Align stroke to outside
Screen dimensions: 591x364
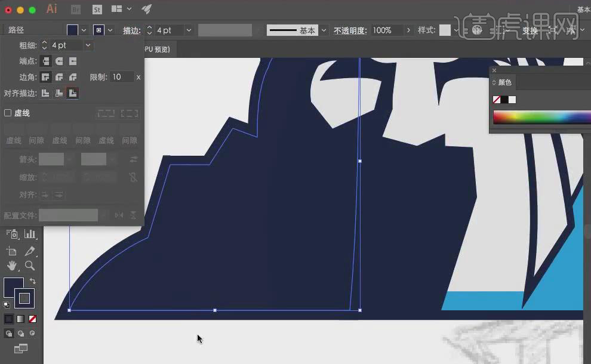[x=73, y=93]
